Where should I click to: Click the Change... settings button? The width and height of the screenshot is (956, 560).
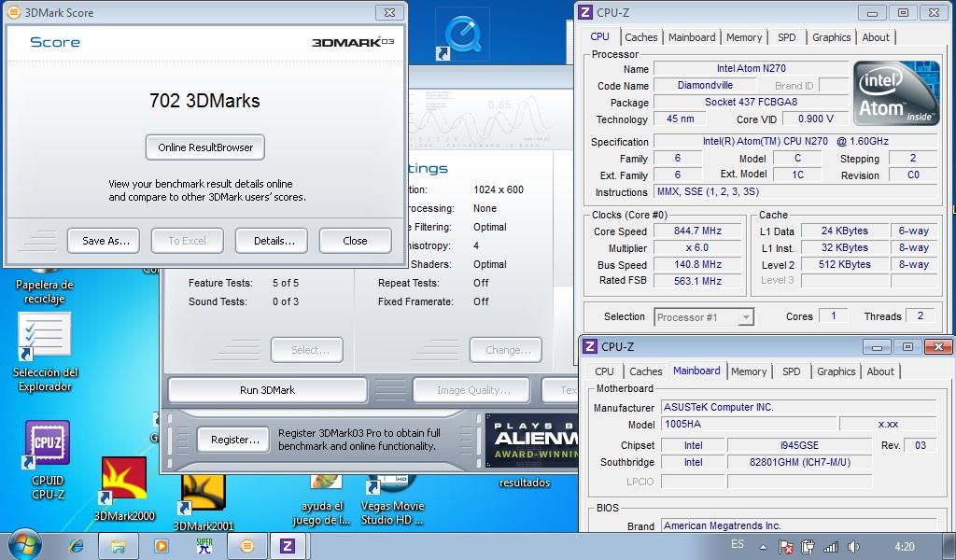click(x=506, y=350)
